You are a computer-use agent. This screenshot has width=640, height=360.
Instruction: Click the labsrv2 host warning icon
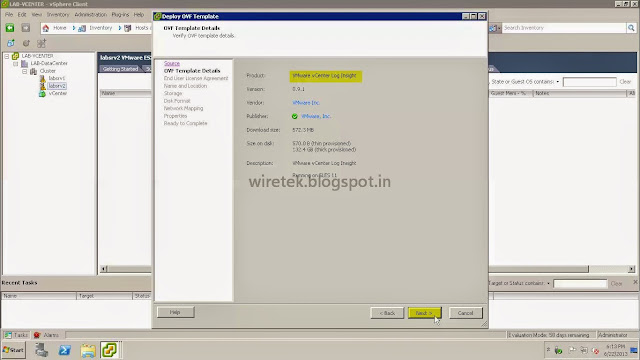(x=42, y=86)
